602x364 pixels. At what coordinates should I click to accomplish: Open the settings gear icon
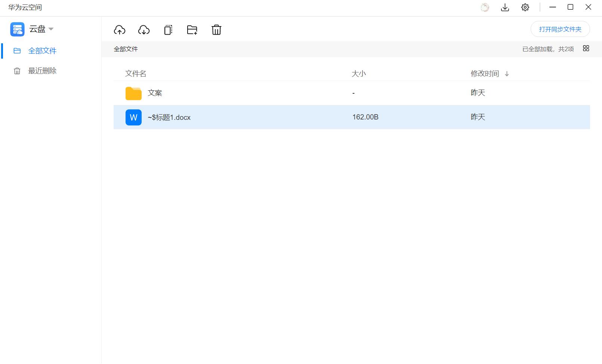pyautogui.click(x=525, y=7)
